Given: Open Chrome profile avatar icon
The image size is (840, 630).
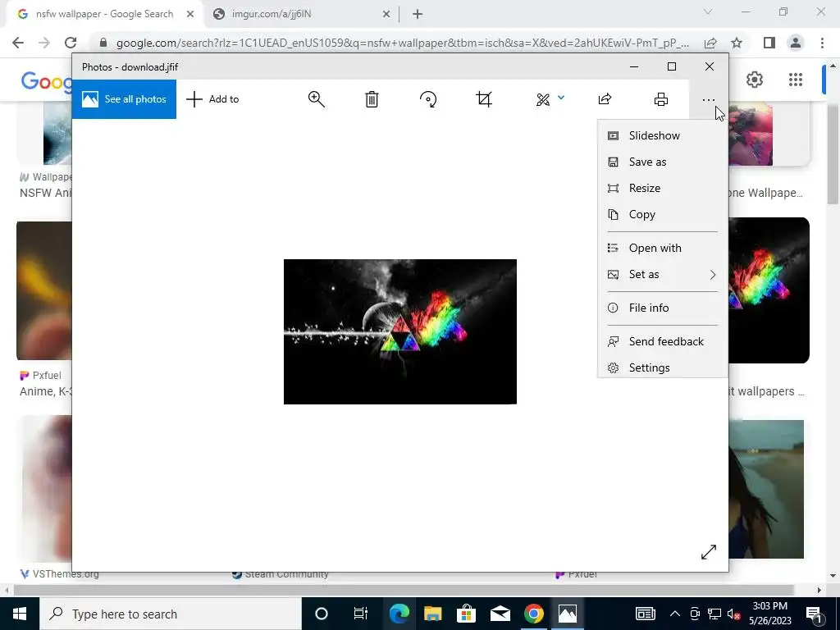Looking at the screenshot, I should (x=796, y=43).
